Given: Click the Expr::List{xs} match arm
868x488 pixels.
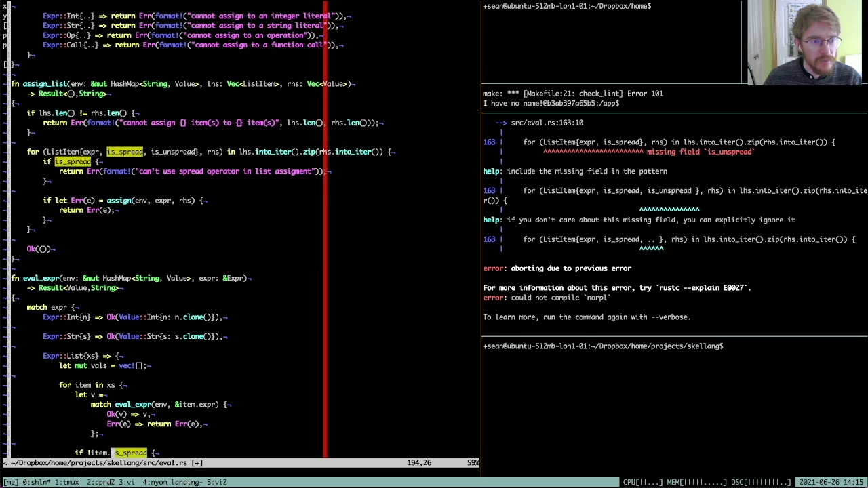Looking at the screenshot, I should pos(83,356).
